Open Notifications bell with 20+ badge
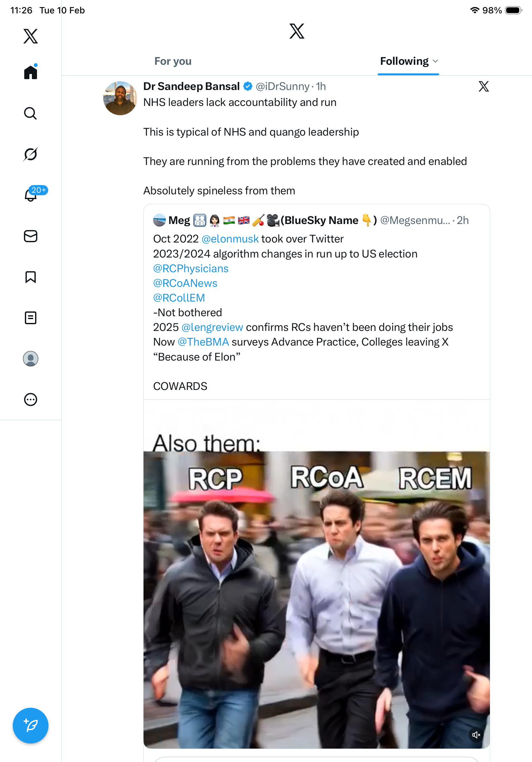 point(31,195)
